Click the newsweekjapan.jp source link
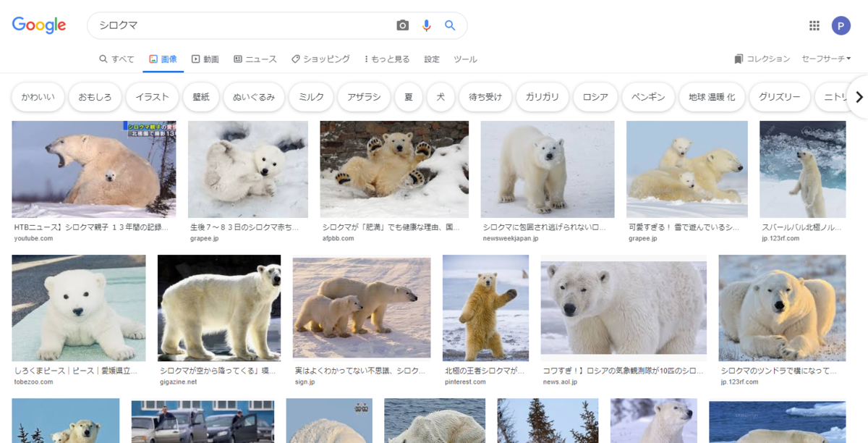 [x=511, y=238]
